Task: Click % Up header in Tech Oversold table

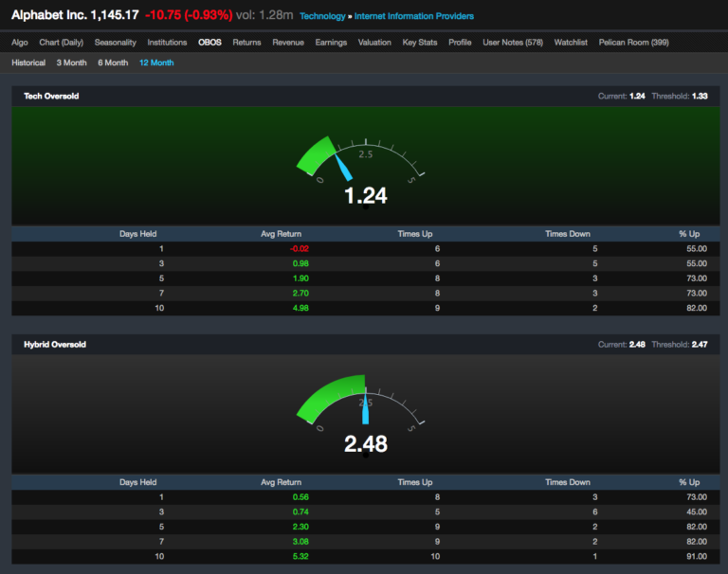Action: pos(689,234)
